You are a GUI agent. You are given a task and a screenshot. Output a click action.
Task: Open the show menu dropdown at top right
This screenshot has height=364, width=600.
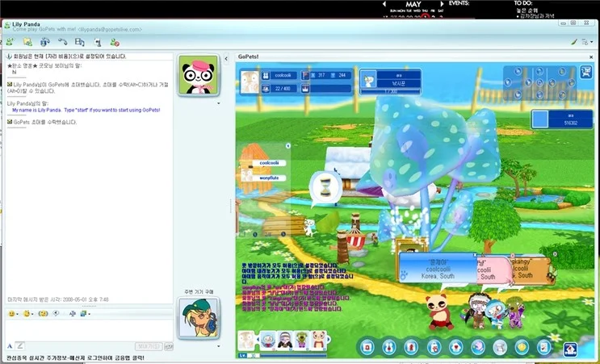pos(587,42)
